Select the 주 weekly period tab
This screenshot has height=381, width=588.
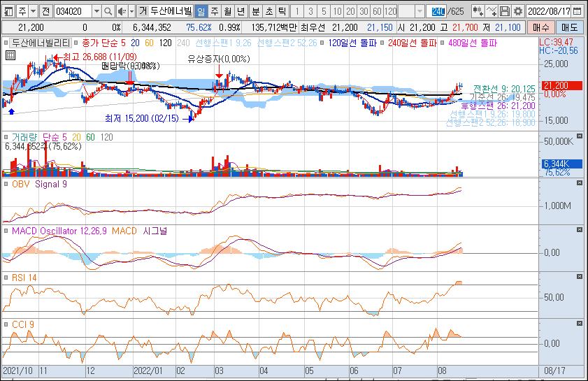click(215, 12)
